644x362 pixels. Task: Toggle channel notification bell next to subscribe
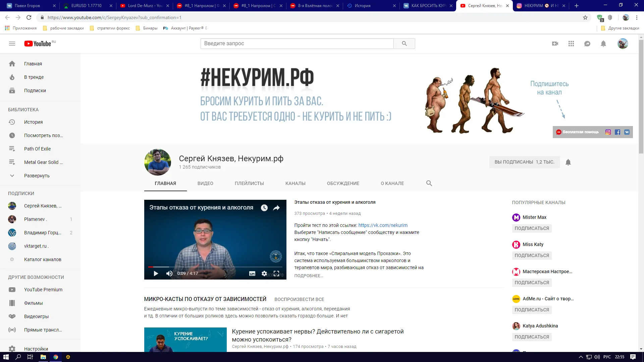coord(568,162)
